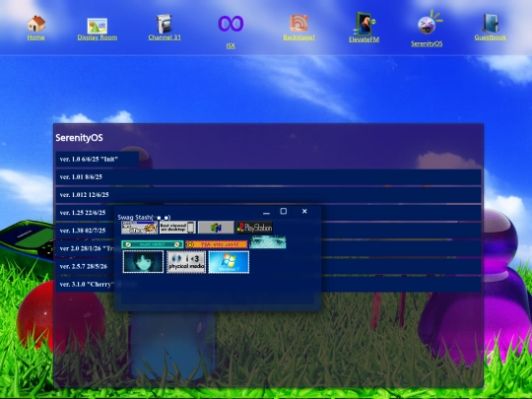Viewport: 532px width, 399px height.
Task: Click the teal anime eyes blinkie
Action: pos(268,242)
